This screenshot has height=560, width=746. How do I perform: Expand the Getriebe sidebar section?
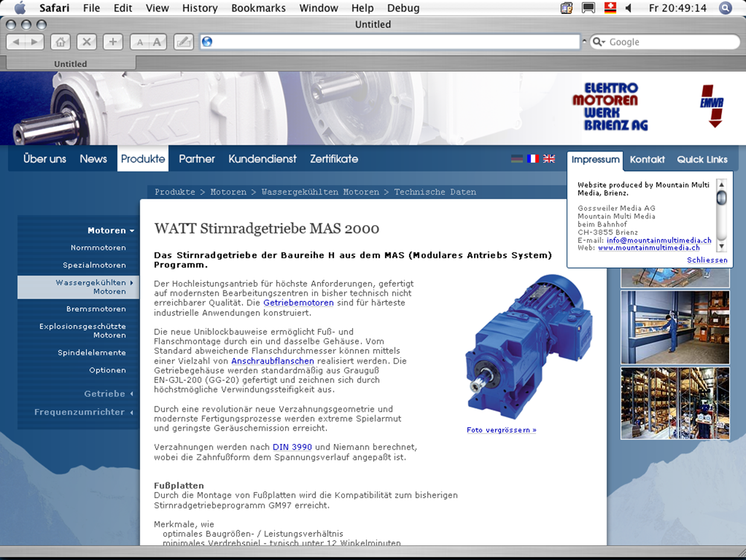point(108,394)
